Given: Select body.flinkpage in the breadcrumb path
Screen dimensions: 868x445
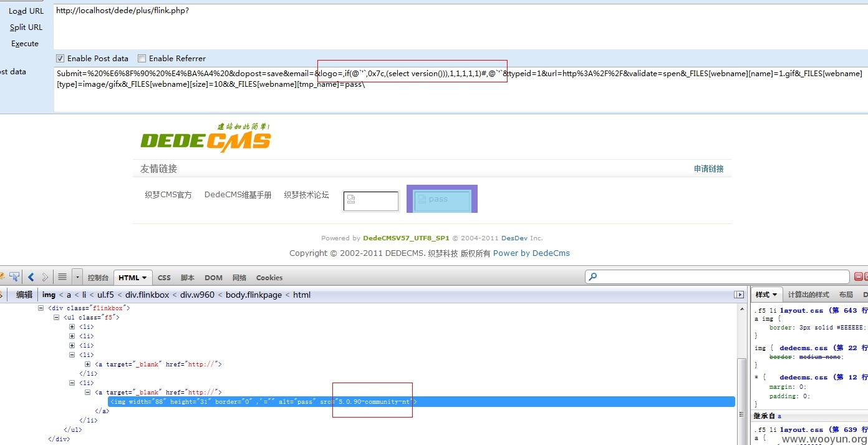Looking at the screenshot, I should pos(254,295).
